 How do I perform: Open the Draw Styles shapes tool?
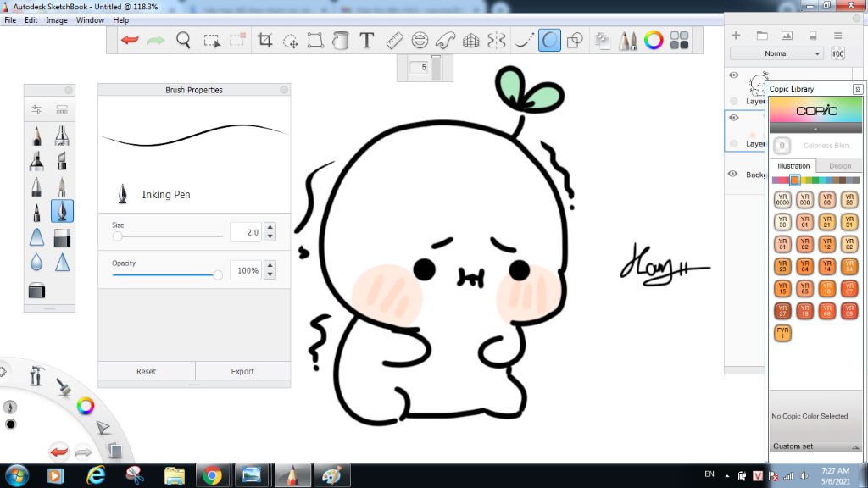tap(576, 40)
